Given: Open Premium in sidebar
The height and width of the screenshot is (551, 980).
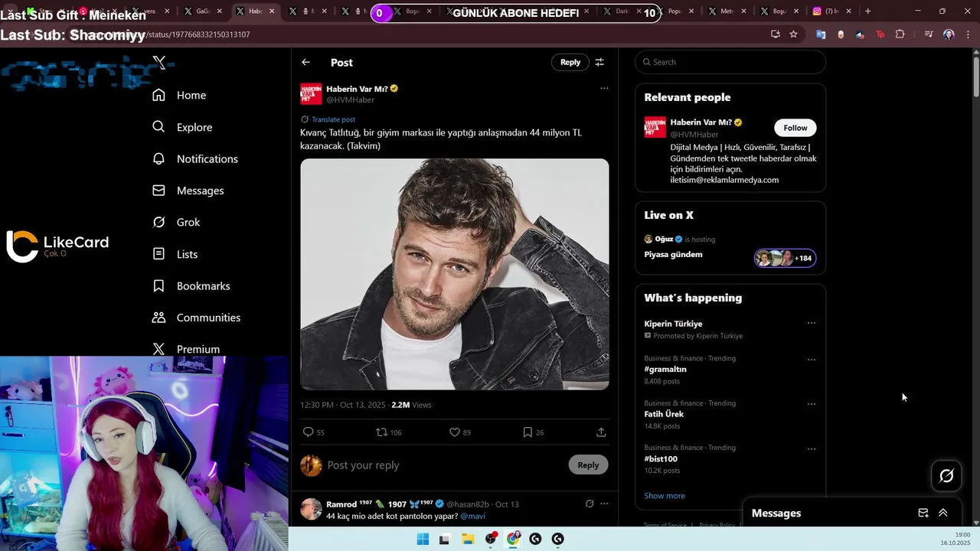Looking at the screenshot, I should (x=186, y=349).
